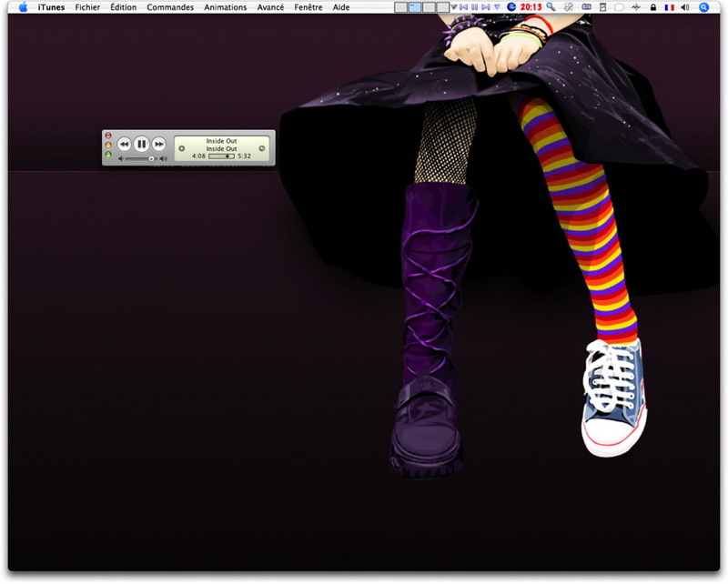Click the blue pause icon in menu bar
The image size is (728, 584).
[474, 7]
